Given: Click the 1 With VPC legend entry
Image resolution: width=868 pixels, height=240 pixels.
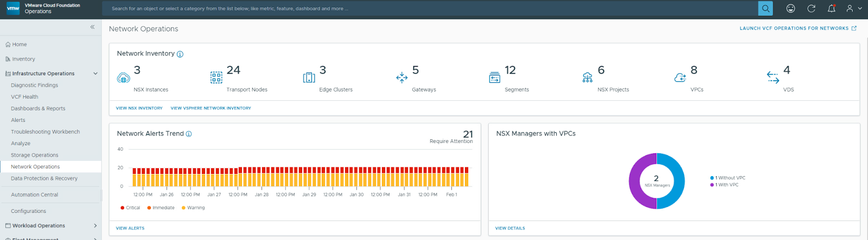Looking at the screenshot, I should point(725,185).
